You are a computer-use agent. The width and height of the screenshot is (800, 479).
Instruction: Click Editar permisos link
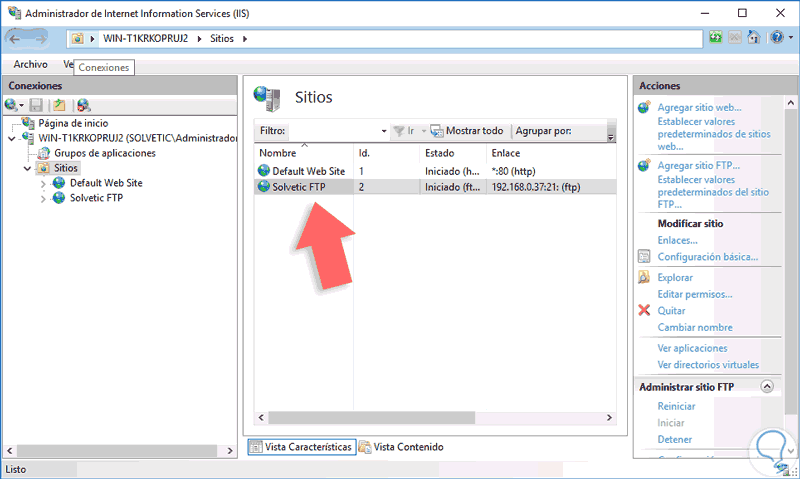(695, 294)
